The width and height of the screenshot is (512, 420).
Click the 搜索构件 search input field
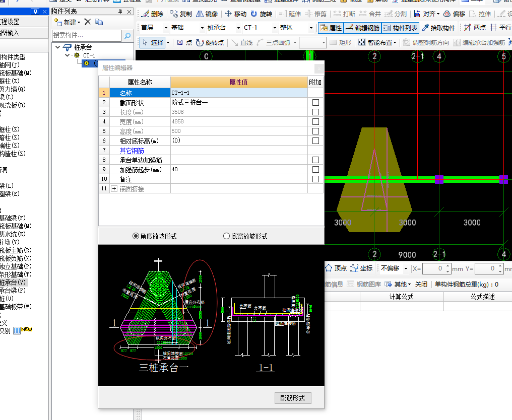pyautogui.click(x=87, y=35)
